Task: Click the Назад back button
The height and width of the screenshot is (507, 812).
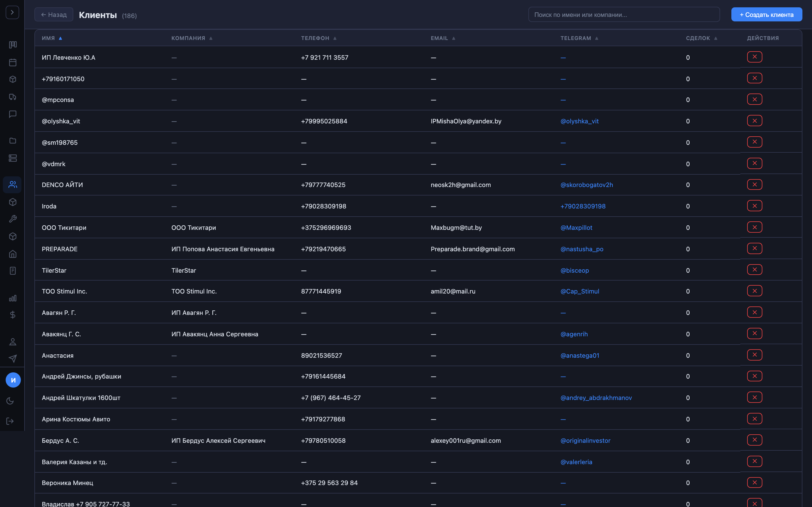Action: (x=54, y=15)
